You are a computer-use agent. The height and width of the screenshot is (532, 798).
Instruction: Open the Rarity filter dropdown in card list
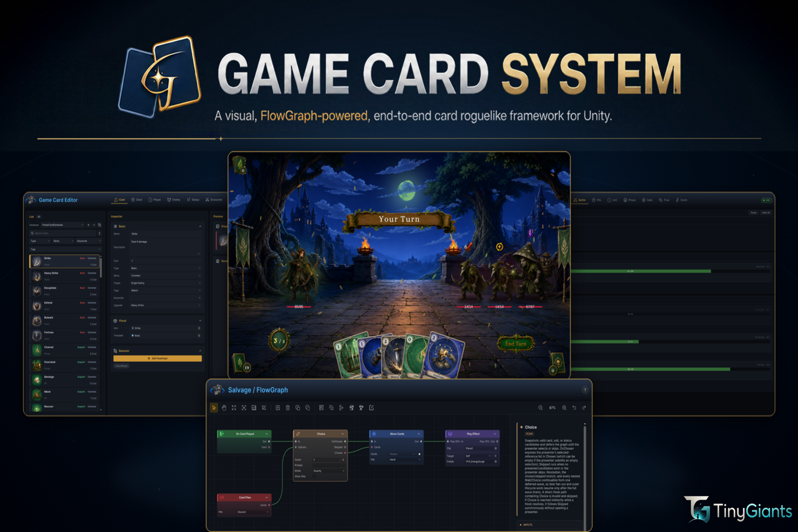[63, 241]
